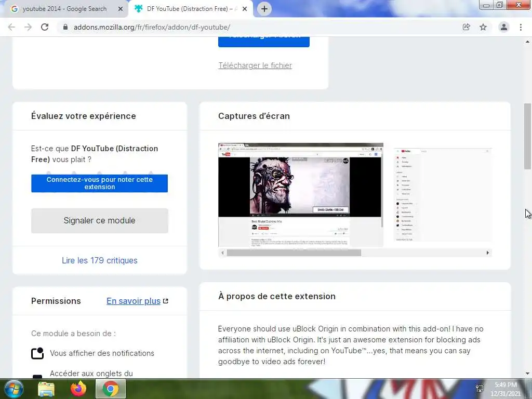
Task: Follow the Télécharger le fichier link
Action: [255, 65]
